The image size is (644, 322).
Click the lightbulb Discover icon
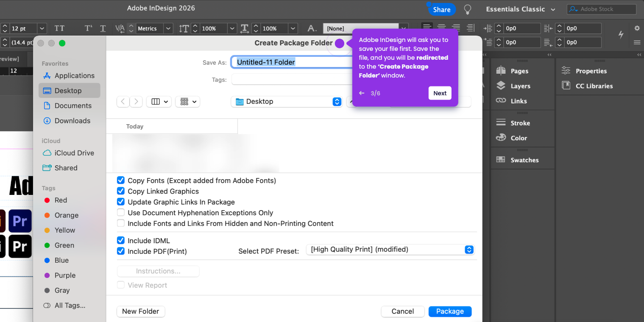[x=467, y=9]
